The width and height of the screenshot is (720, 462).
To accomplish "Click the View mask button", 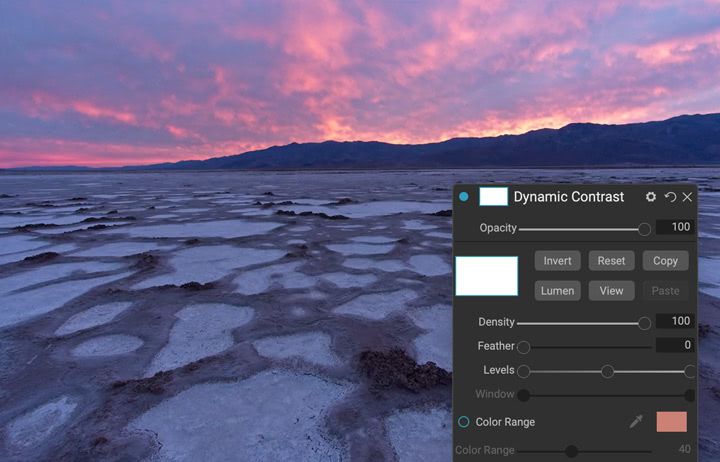I will (x=611, y=291).
